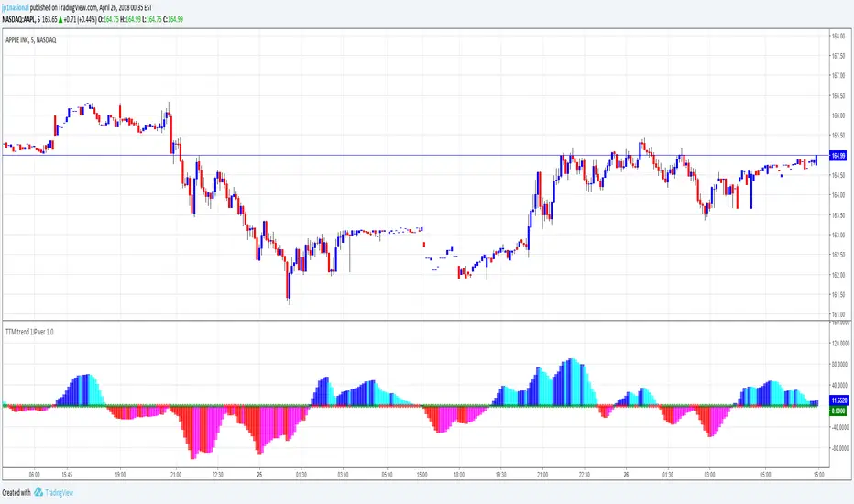Click the 120.0000 indicator axis label
Screen dimensions: 854x504
click(840, 344)
